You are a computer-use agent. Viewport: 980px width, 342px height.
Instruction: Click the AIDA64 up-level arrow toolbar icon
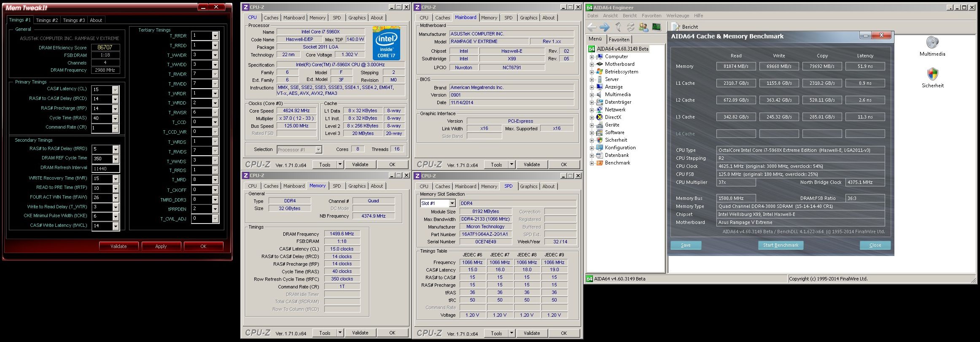point(618,27)
